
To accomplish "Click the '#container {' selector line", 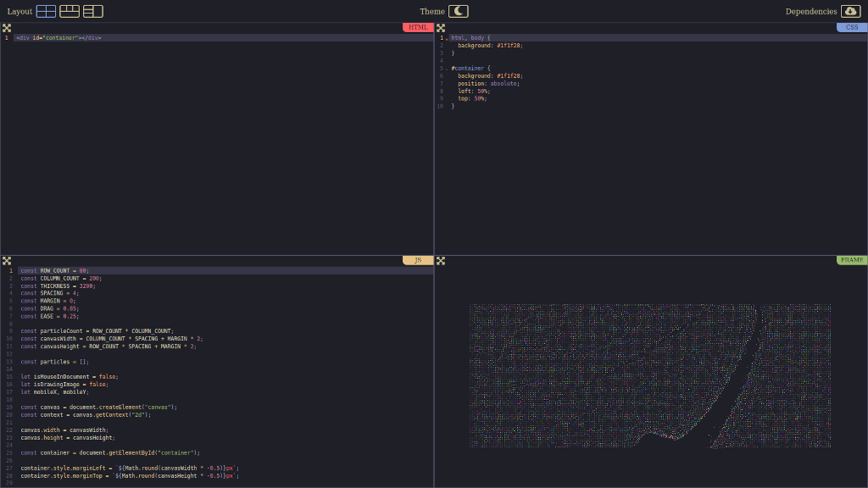I will tap(470, 69).
